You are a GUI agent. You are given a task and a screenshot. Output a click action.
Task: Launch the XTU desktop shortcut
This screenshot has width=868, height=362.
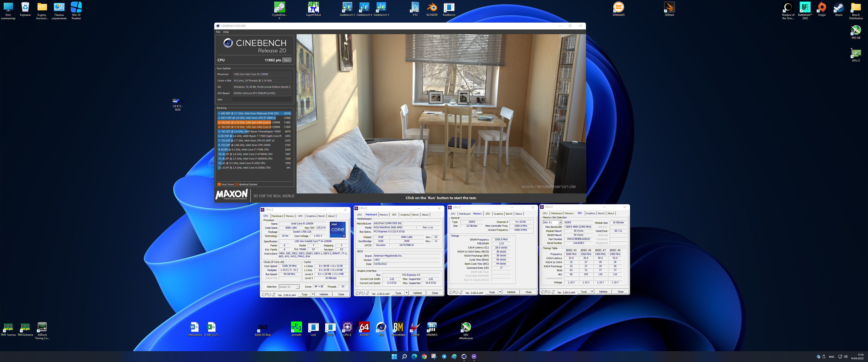point(415,9)
